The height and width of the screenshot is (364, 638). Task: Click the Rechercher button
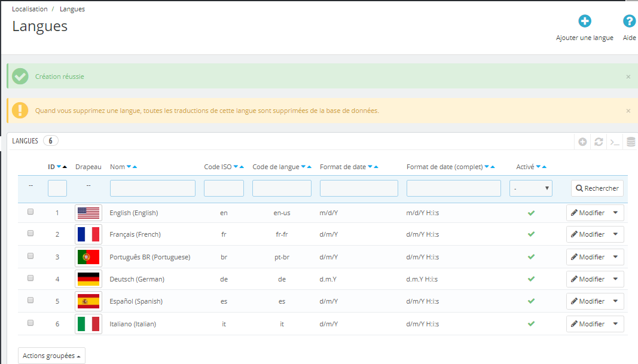point(597,188)
